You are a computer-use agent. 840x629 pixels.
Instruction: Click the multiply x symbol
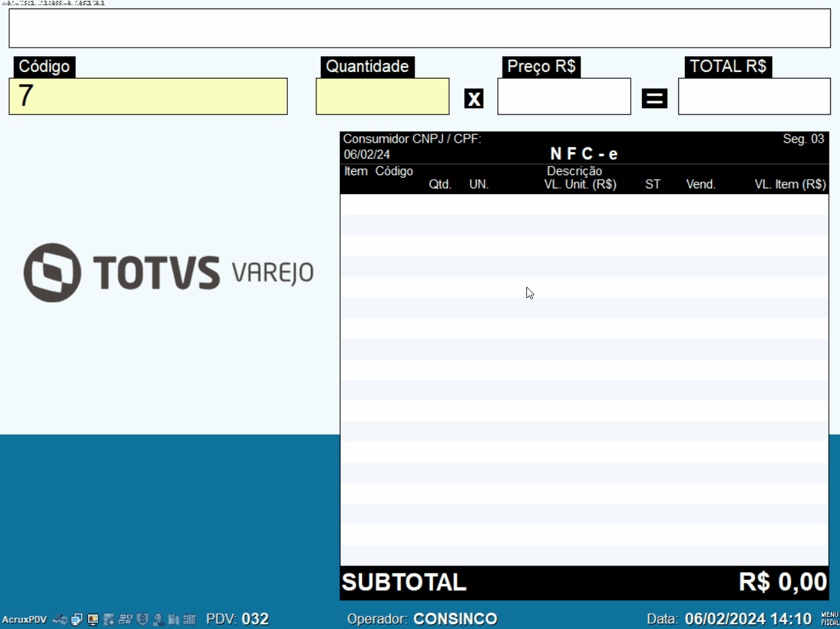(474, 99)
